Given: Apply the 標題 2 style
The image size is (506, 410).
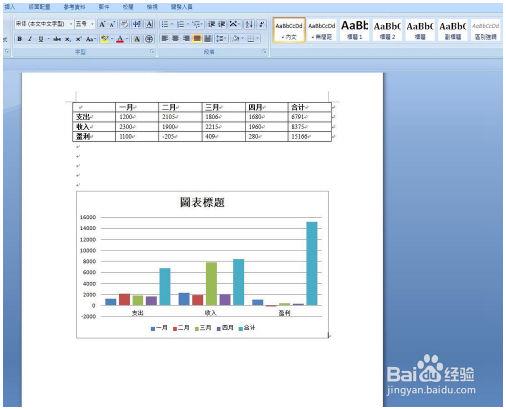Looking at the screenshot, I should (387, 30).
